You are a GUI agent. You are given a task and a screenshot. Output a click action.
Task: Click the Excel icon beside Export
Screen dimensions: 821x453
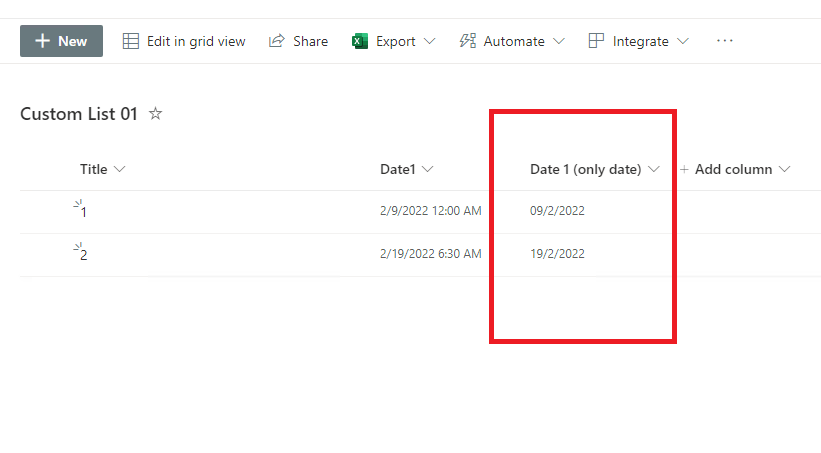(360, 41)
